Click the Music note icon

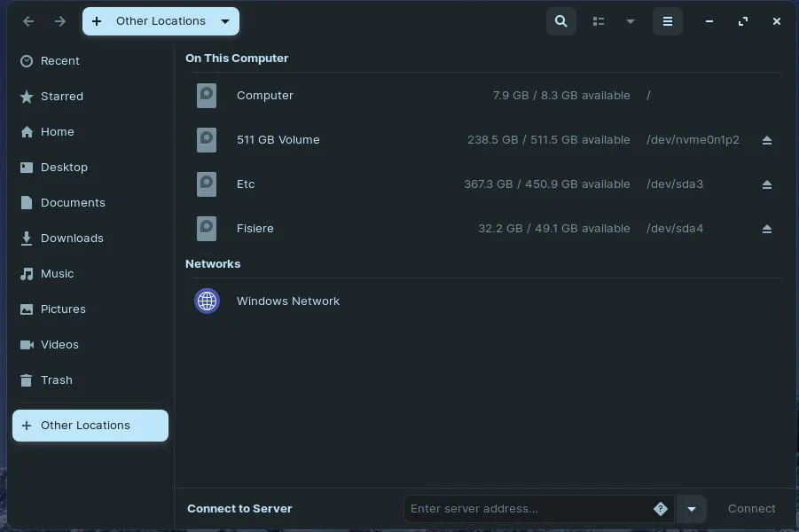tap(27, 274)
